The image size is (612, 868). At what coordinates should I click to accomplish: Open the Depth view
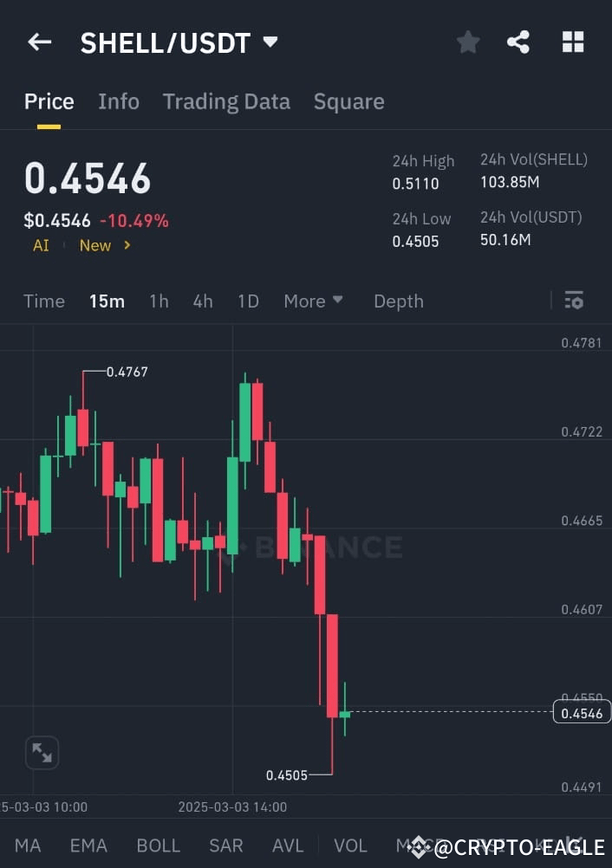(x=398, y=301)
